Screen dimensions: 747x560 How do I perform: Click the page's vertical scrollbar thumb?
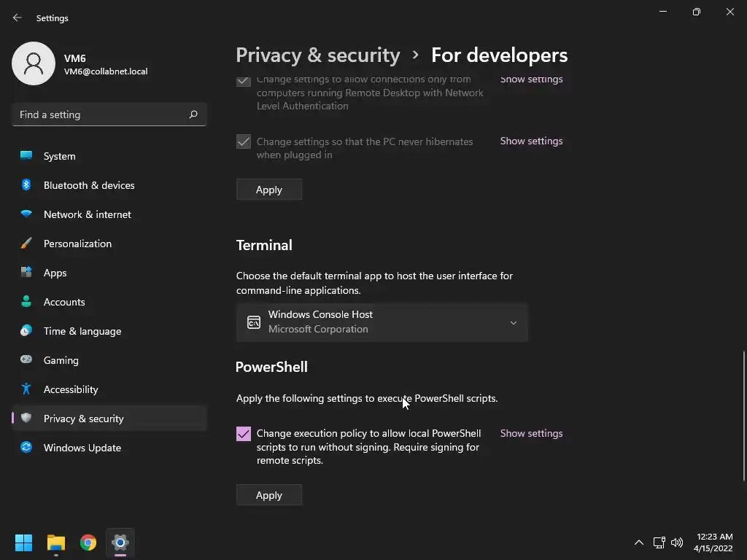tap(744, 416)
